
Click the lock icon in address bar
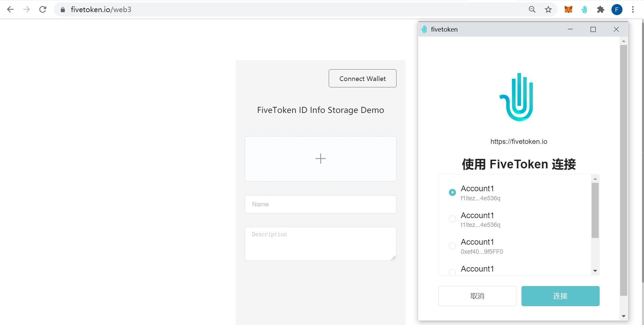[x=62, y=10]
